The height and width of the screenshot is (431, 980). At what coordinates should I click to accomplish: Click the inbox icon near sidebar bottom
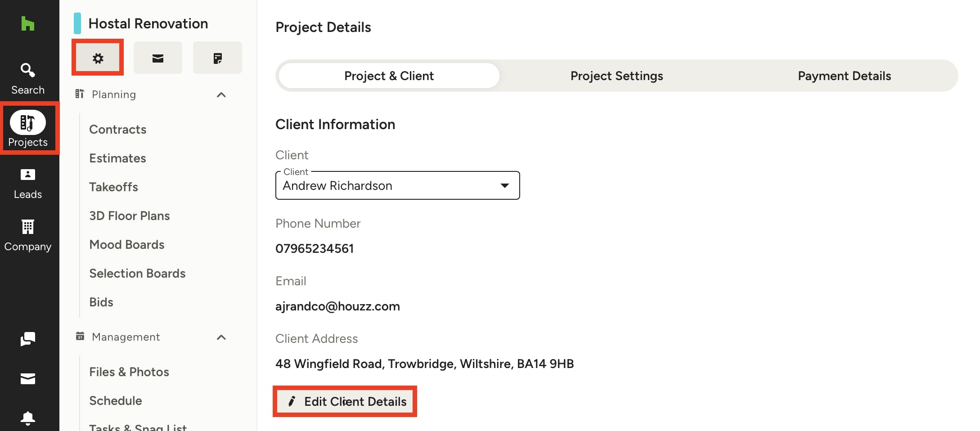coord(28,379)
